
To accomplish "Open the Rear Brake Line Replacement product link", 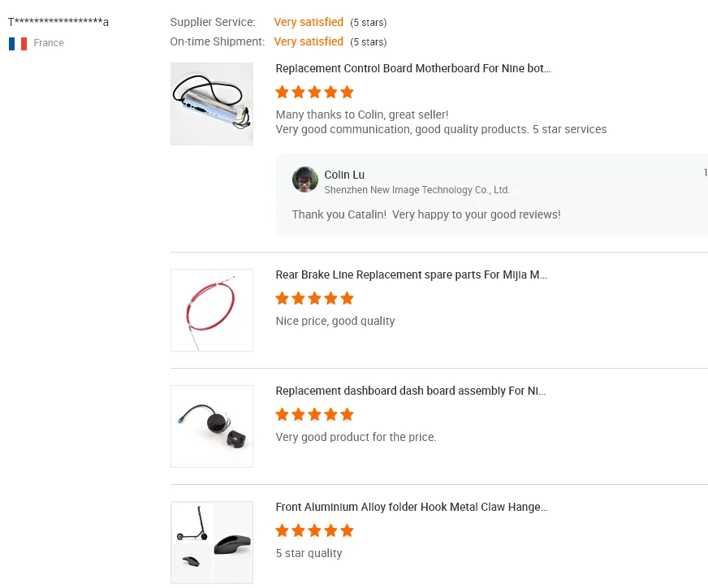I will point(412,275).
